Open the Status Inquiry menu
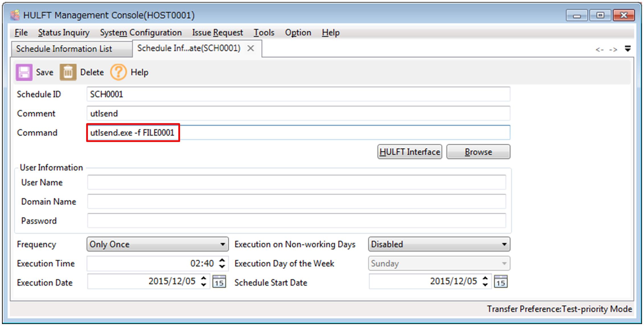Screen dimensions: 644x326 pyautogui.click(x=64, y=33)
